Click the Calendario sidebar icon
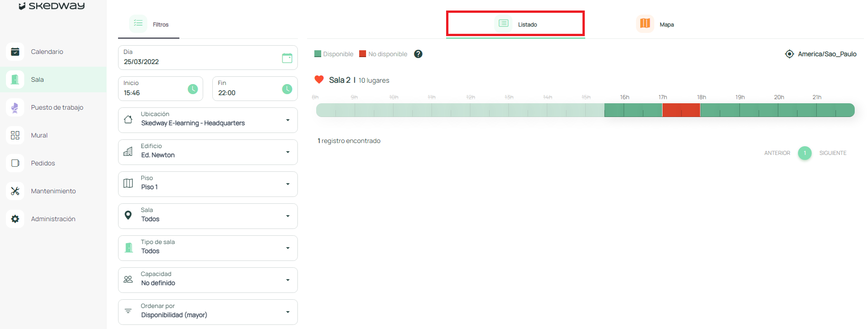The image size is (868, 329). (x=15, y=52)
